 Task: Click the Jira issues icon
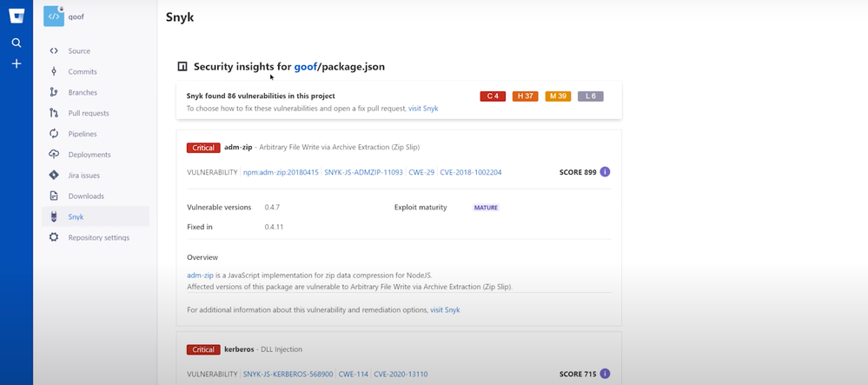(x=54, y=175)
